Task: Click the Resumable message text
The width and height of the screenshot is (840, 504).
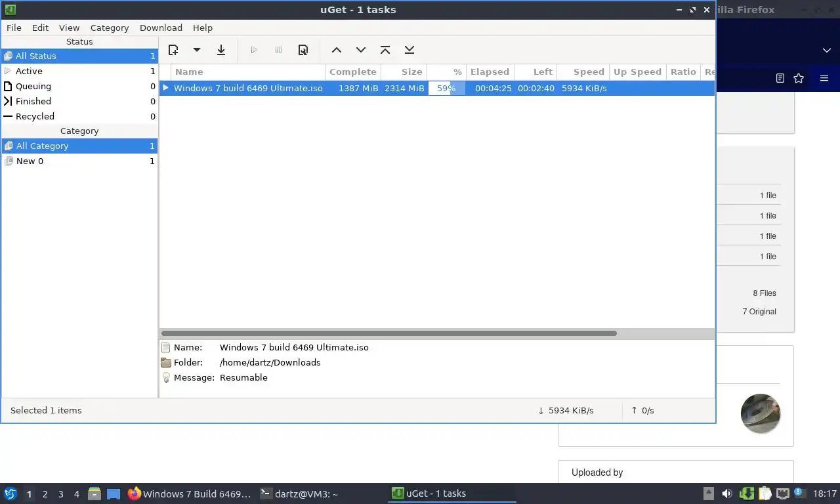Action: (243, 377)
